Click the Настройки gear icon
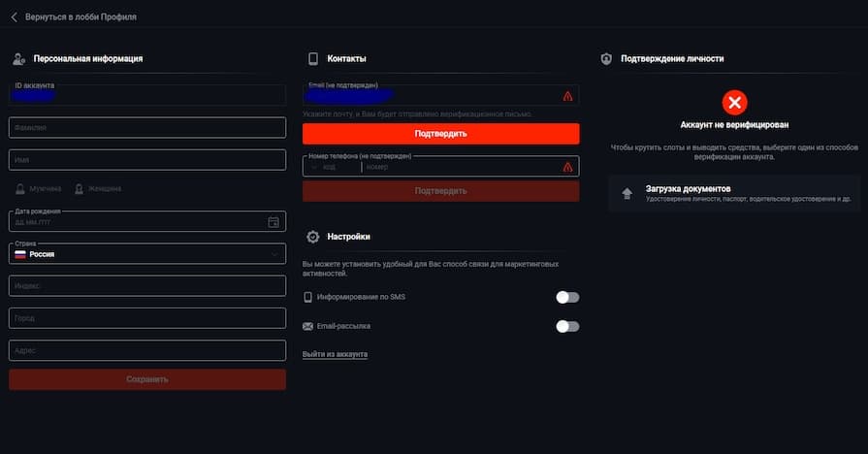This screenshot has width=868, height=454. click(x=313, y=237)
